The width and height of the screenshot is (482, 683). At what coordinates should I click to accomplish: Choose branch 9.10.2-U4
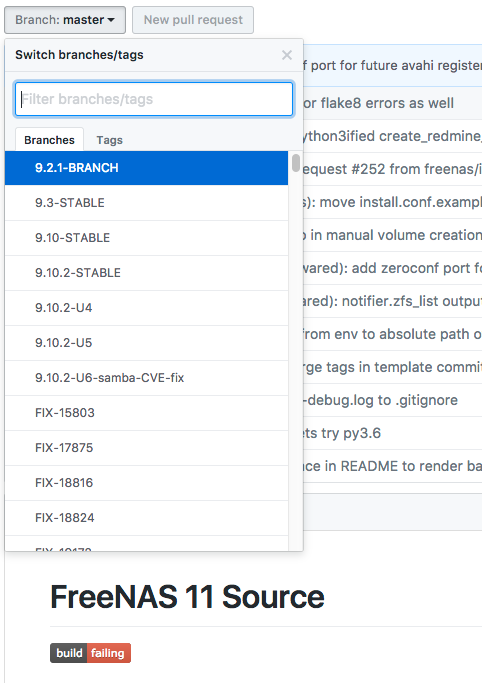tap(146, 308)
